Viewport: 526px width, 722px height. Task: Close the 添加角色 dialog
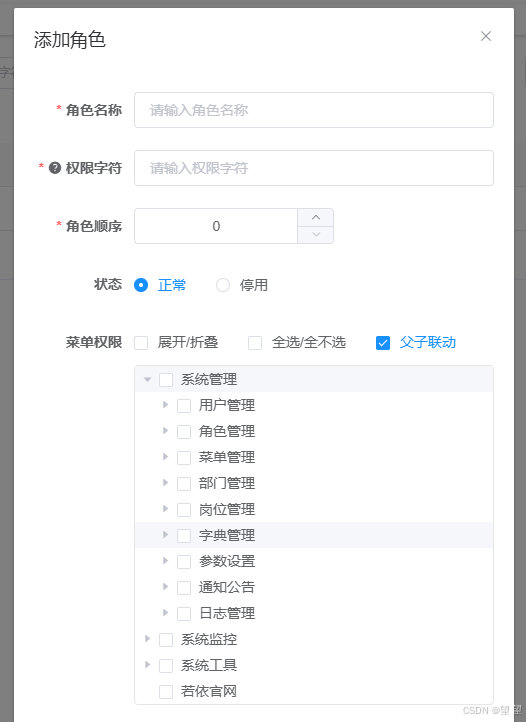pos(485,36)
